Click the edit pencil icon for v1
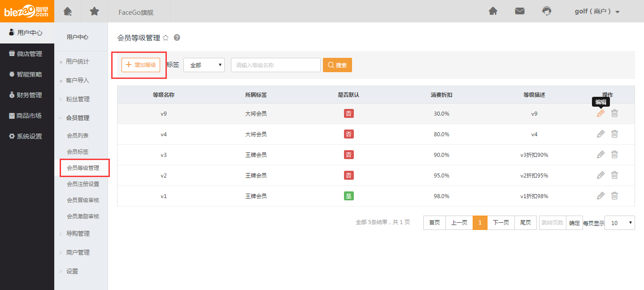Screen dimensions: 644x290 [600, 196]
